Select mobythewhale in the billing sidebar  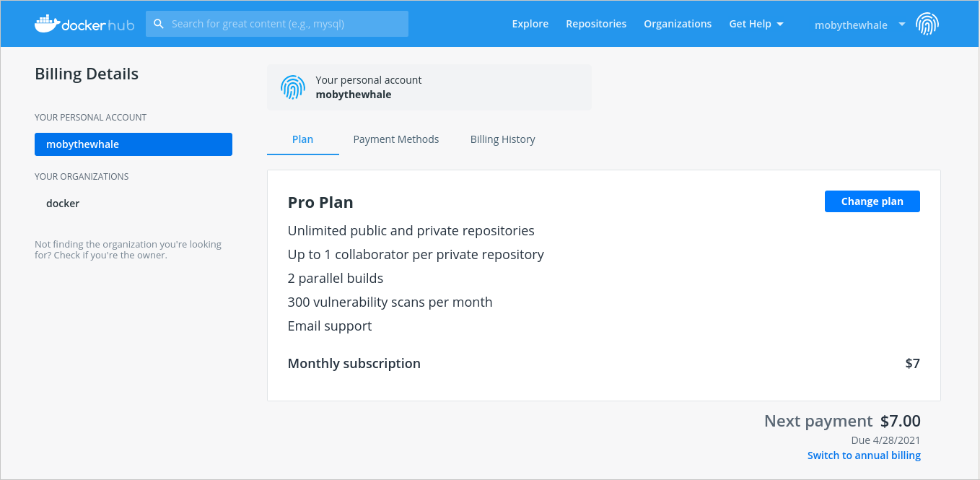(x=134, y=144)
